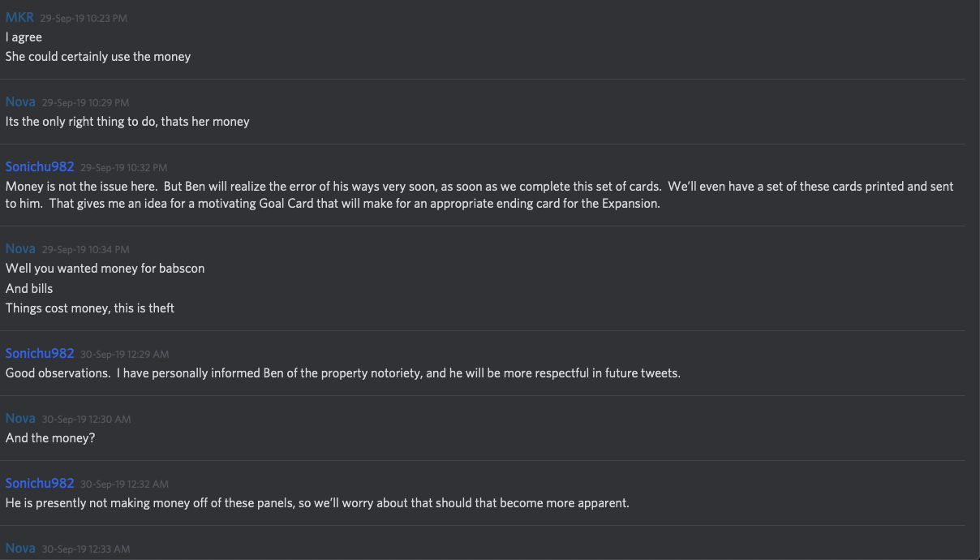Click Nova username at 10:34 PM
This screenshot has width=980, height=560.
point(20,248)
